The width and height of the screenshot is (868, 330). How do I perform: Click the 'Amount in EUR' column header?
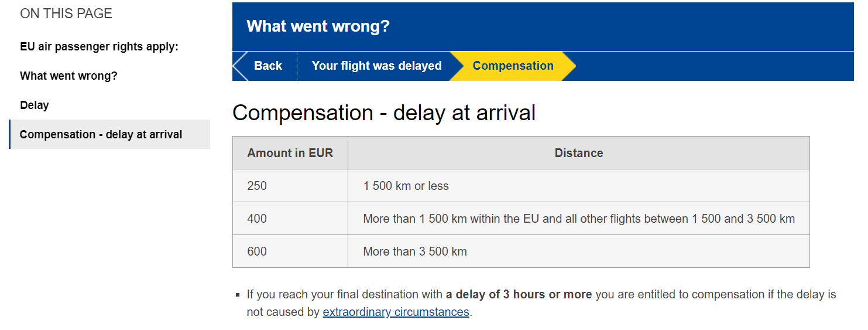(x=290, y=153)
